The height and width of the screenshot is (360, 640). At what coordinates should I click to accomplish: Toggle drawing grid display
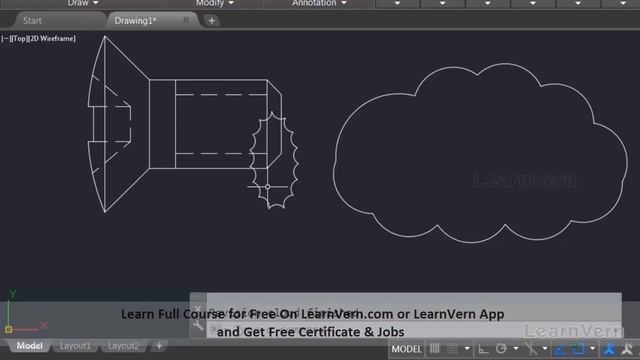coord(435,349)
